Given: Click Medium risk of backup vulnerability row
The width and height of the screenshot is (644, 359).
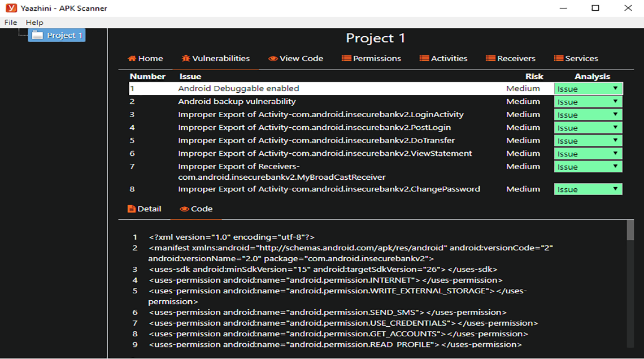Looking at the screenshot, I should (x=523, y=102).
